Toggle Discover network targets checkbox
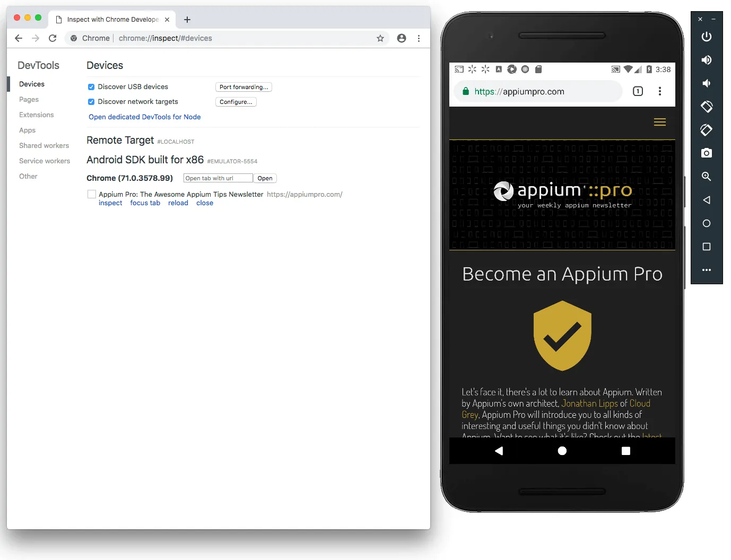 [91, 102]
